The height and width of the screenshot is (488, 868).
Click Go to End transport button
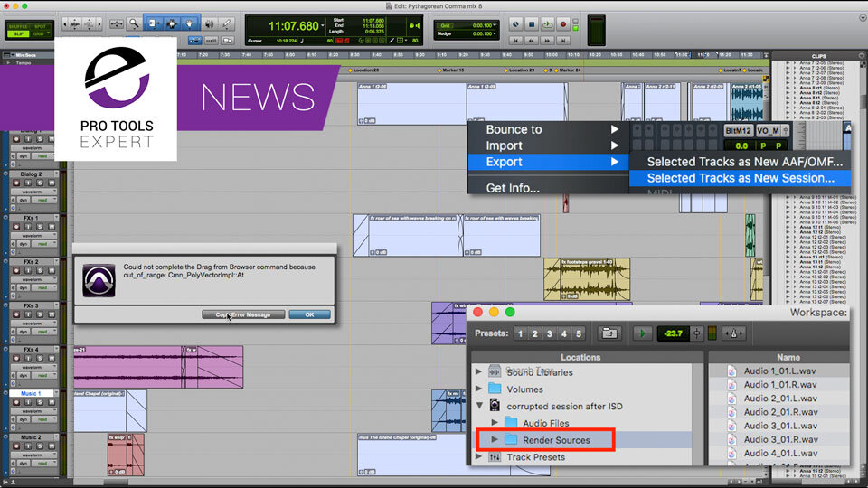[x=563, y=41]
